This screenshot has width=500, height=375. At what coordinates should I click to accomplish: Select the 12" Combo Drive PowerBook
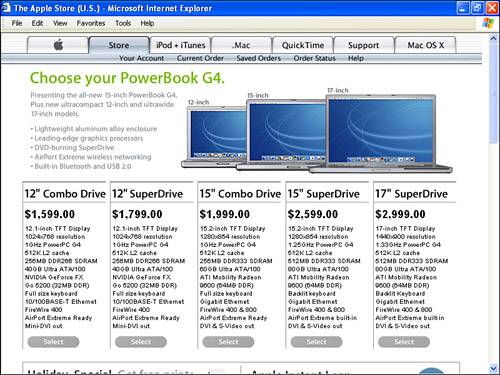[53, 342]
